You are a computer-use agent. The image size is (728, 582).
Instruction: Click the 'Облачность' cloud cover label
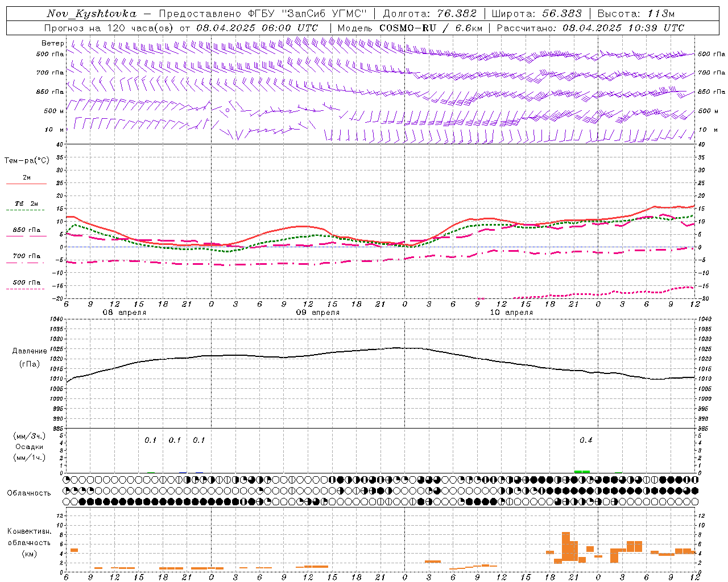pos(29,493)
